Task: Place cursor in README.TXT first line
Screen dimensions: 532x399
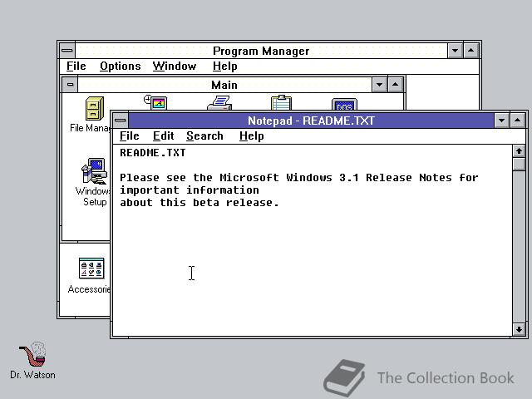Action: [153, 153]
